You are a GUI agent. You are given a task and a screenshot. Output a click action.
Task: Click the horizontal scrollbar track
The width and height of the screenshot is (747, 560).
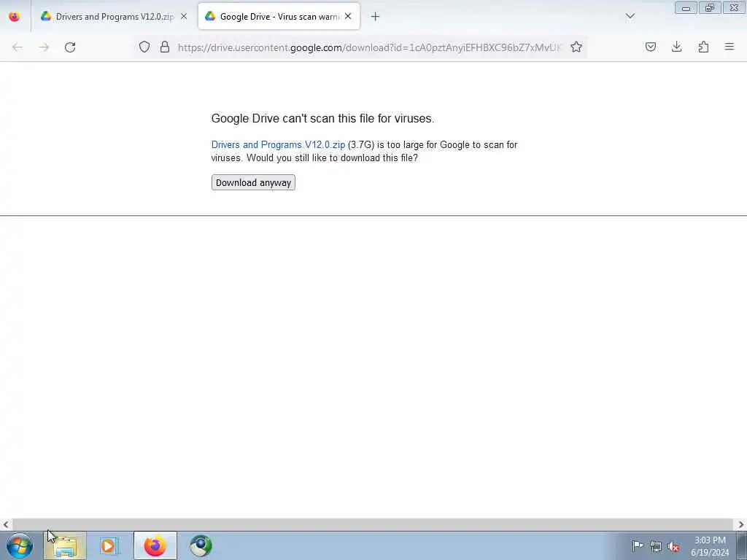coord(373,525)
